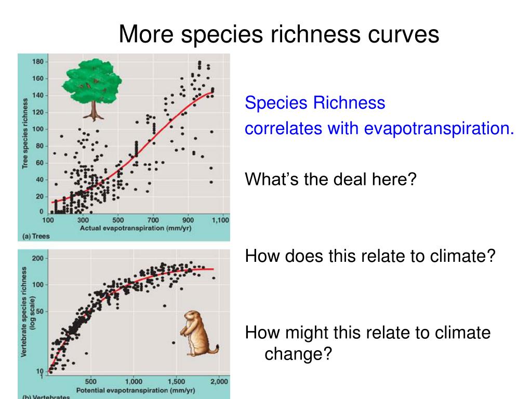
Task: Click the 'Potential evapotranspiration (mm/yr)' axis label
Action: (x=136, y=390)
